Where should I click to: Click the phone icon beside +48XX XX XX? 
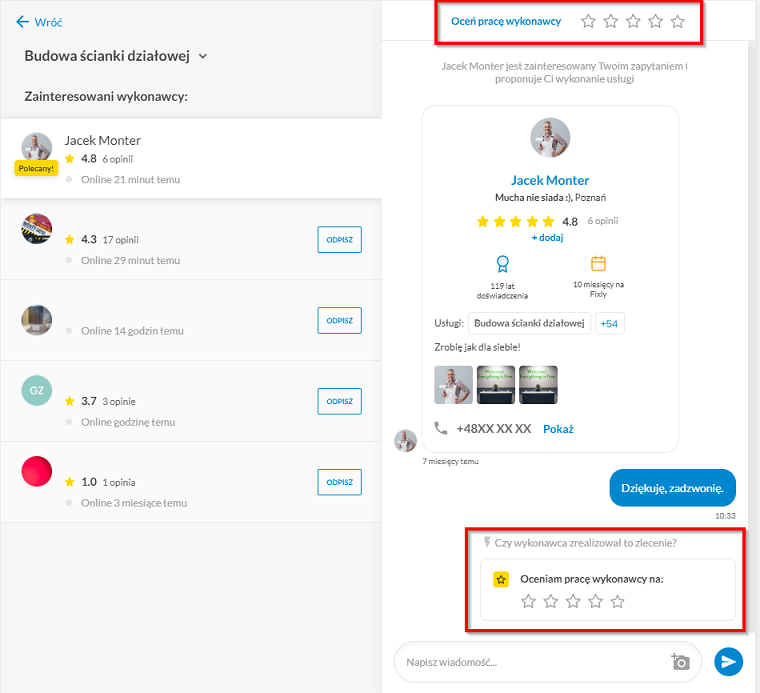click(x=441, y=428)
